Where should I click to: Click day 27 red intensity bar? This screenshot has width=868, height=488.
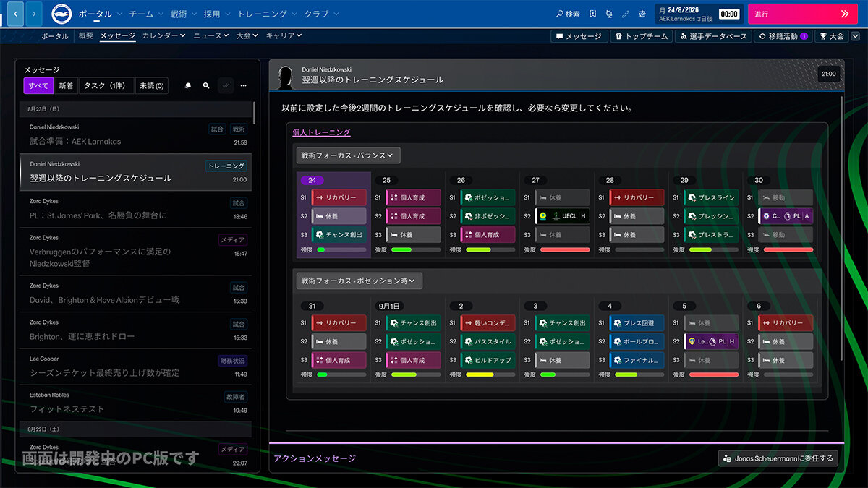565,249
